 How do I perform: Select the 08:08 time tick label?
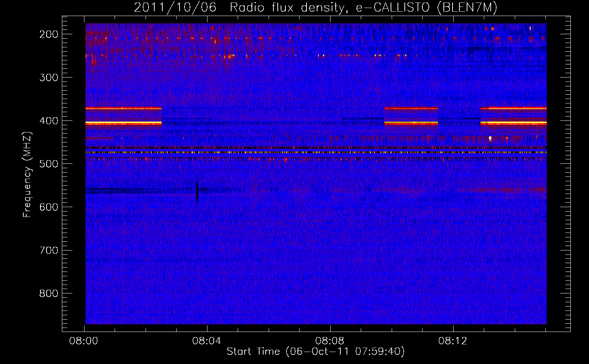pos(330,341)
